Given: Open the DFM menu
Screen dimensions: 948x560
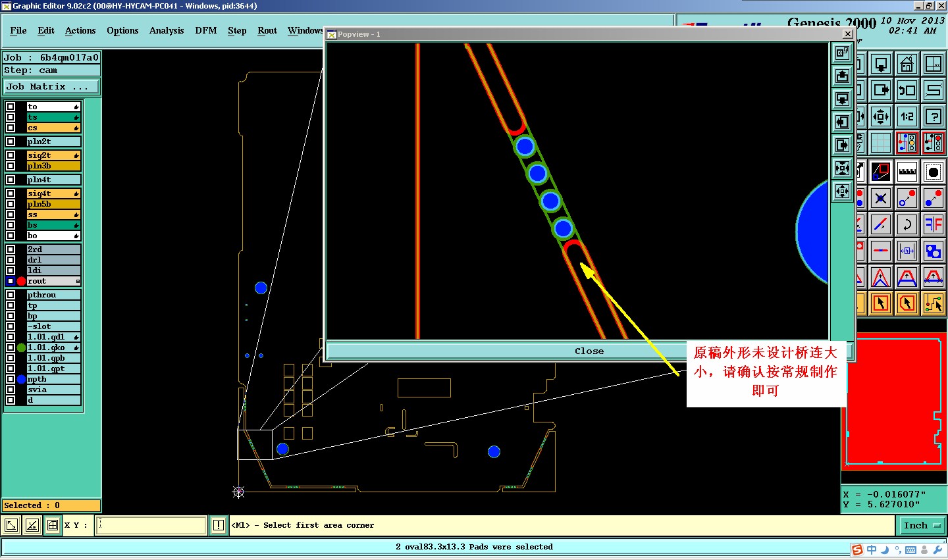Looking at the screenshot, I should point(206,30).
